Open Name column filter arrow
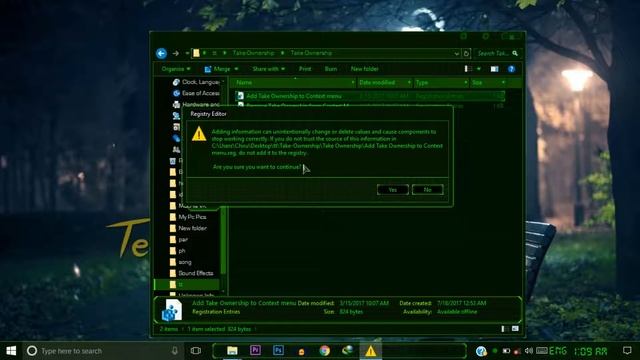Image resolution: width=640 pixels, height=360 pixels. point(353,82)
